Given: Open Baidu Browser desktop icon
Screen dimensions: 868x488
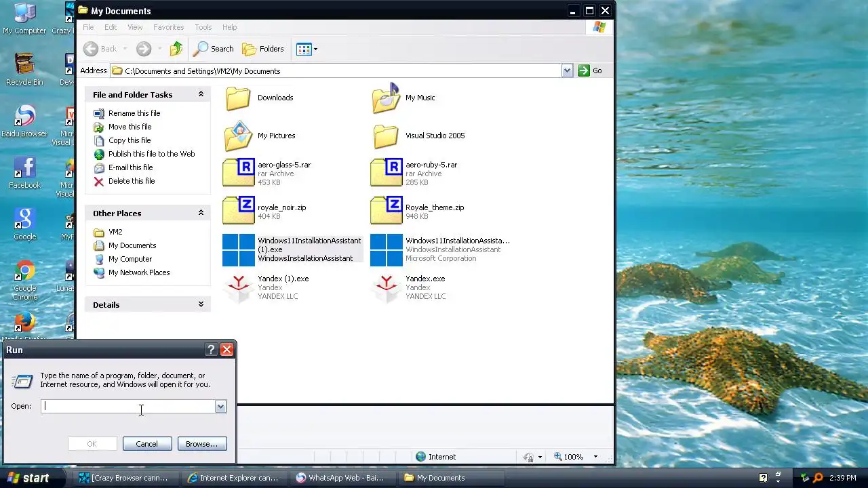Looking at the screenshot, I should click(24, 122).
